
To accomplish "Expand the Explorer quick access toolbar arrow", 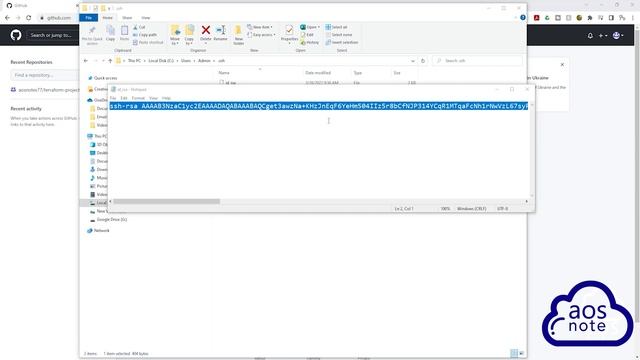I will point(109,8).
